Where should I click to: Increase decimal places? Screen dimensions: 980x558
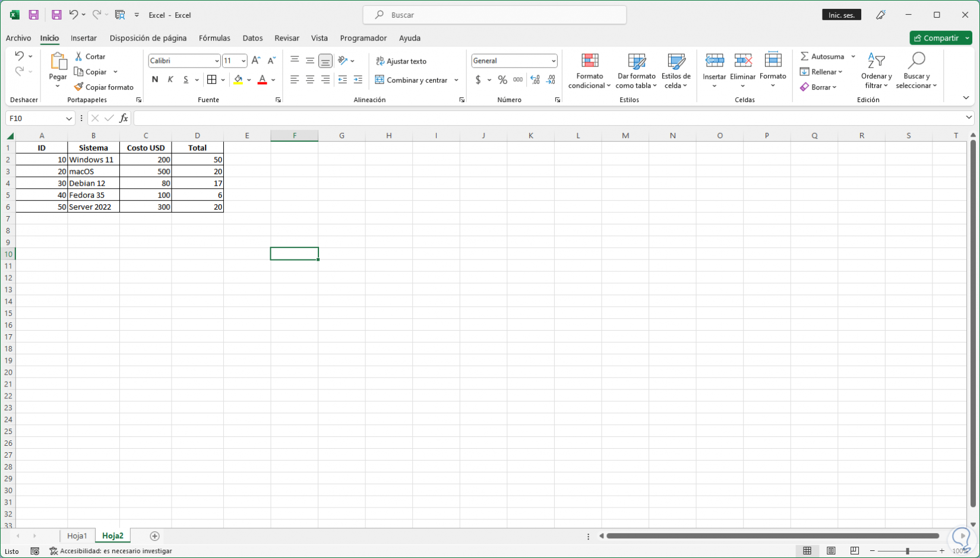[535, 80]
